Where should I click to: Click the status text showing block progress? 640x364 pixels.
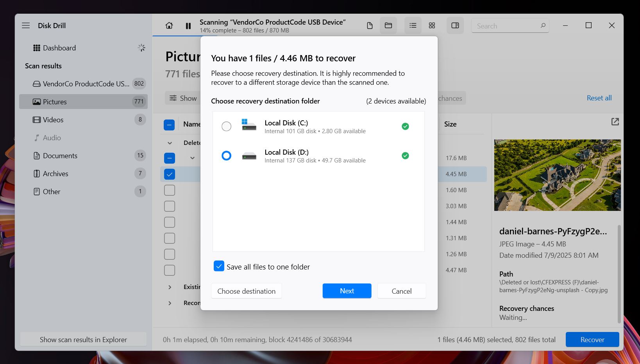pyautogui.click(x=257, y=339)
